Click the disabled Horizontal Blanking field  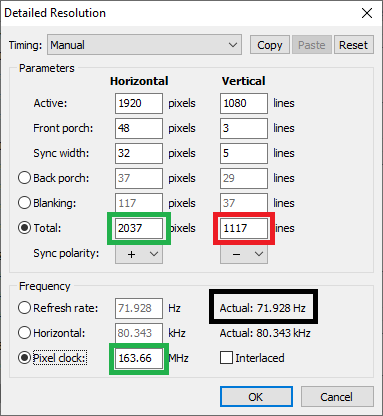(x=139, y=202)
